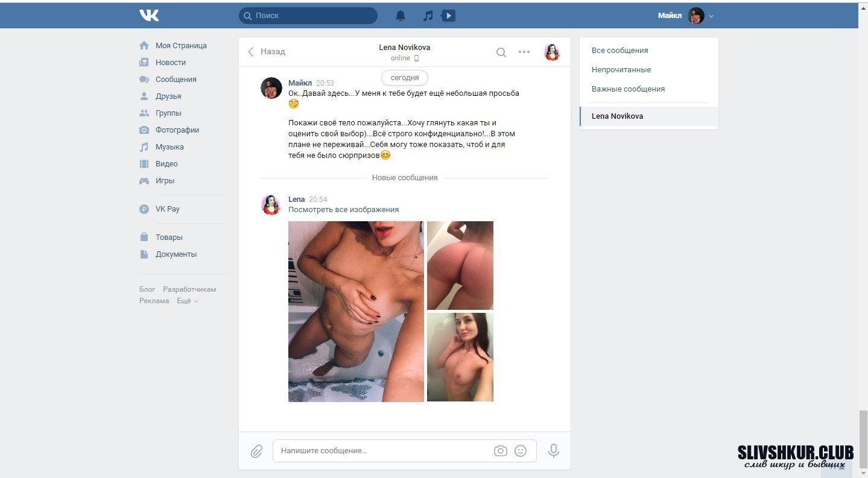
Task: Click the message input field
Action: pos(383,451)
